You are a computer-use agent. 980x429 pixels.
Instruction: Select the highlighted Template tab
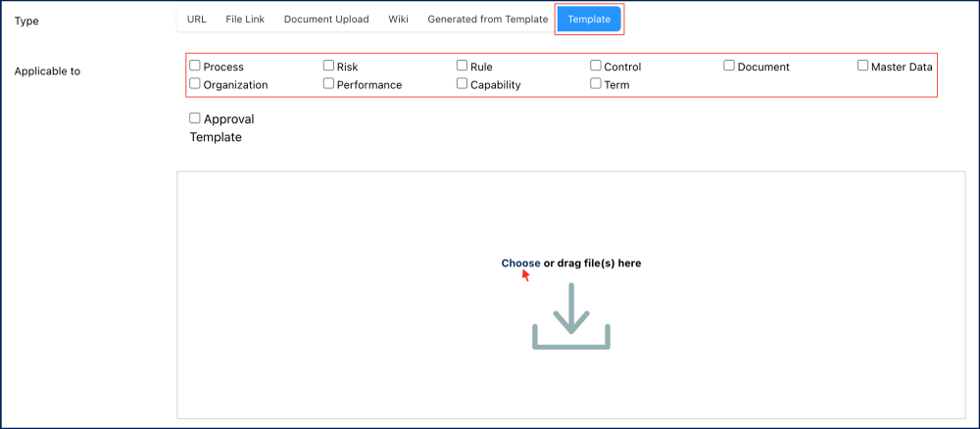pos(589,19)
